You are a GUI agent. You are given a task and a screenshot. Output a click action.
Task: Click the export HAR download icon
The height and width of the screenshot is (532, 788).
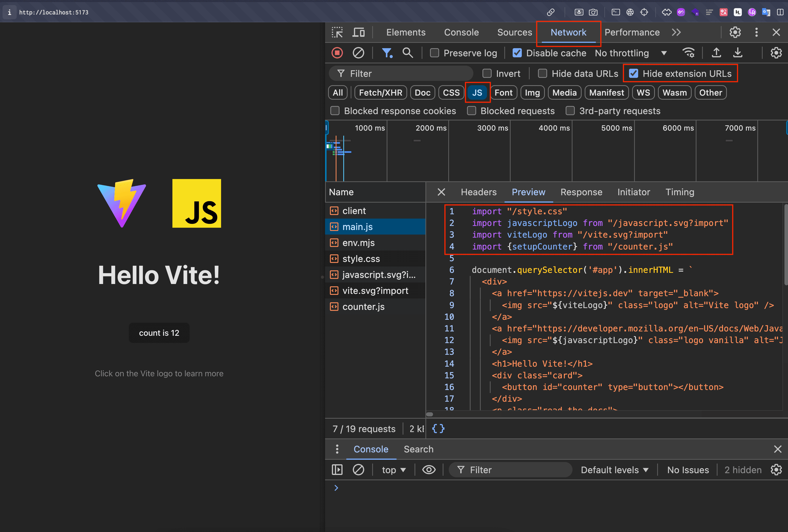(x=738, y=53)
